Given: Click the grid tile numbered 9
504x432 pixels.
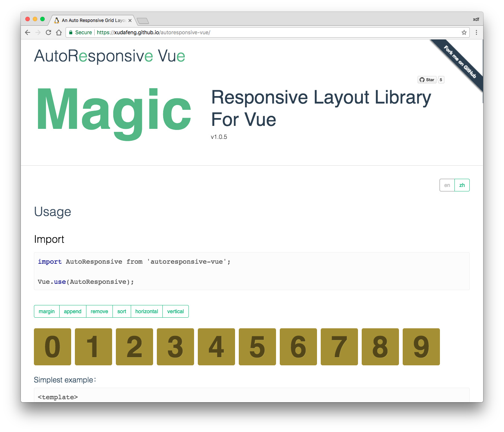Looking at the screenshot, I should pyautogui.click(x=421, y=347).
